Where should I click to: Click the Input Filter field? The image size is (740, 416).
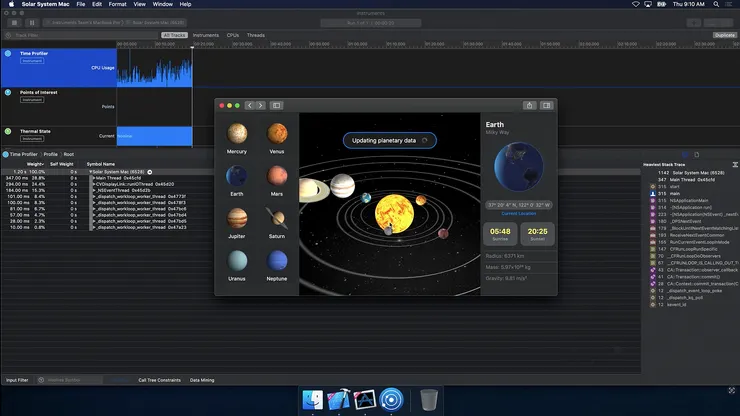pos(18,380)
